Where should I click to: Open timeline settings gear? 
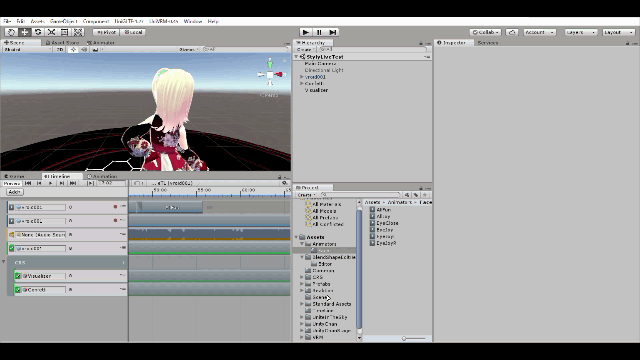[x=285, y=183]
